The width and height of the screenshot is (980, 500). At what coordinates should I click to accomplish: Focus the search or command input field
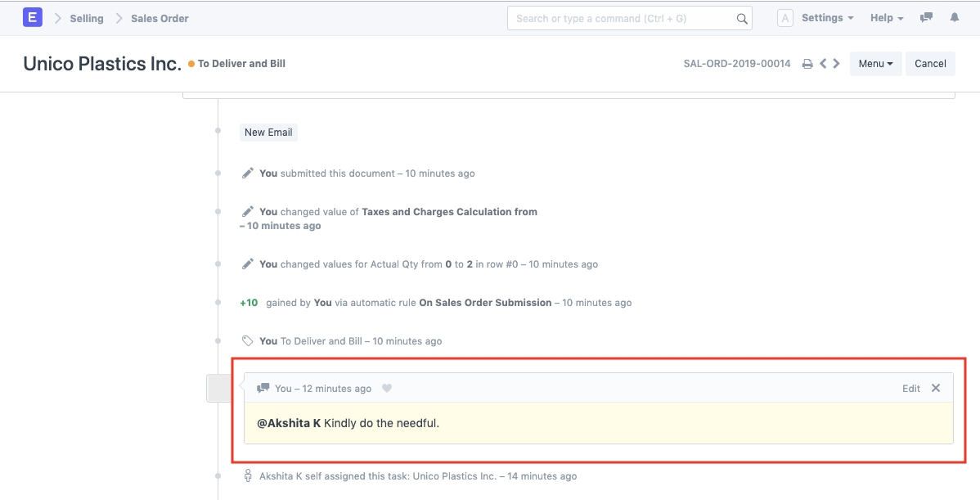pyautogui.click(x=622, y=19)
